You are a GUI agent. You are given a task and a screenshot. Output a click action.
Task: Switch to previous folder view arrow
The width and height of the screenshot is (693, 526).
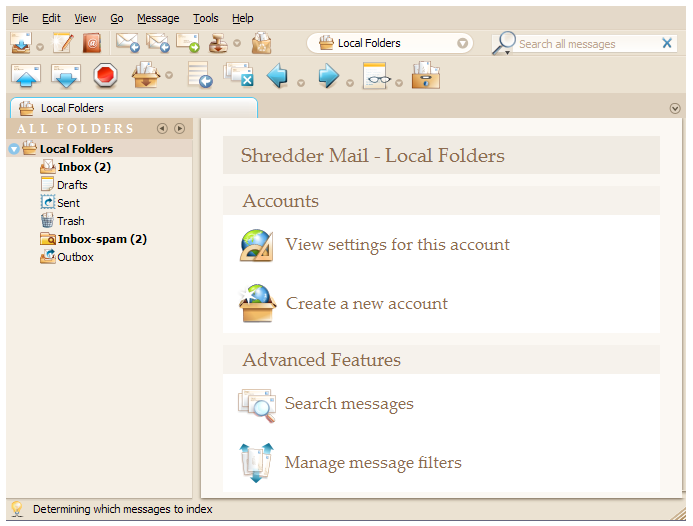162,128
